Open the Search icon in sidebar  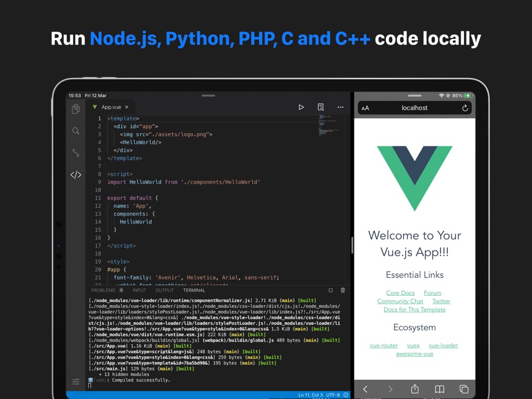(x=75, y=131)
